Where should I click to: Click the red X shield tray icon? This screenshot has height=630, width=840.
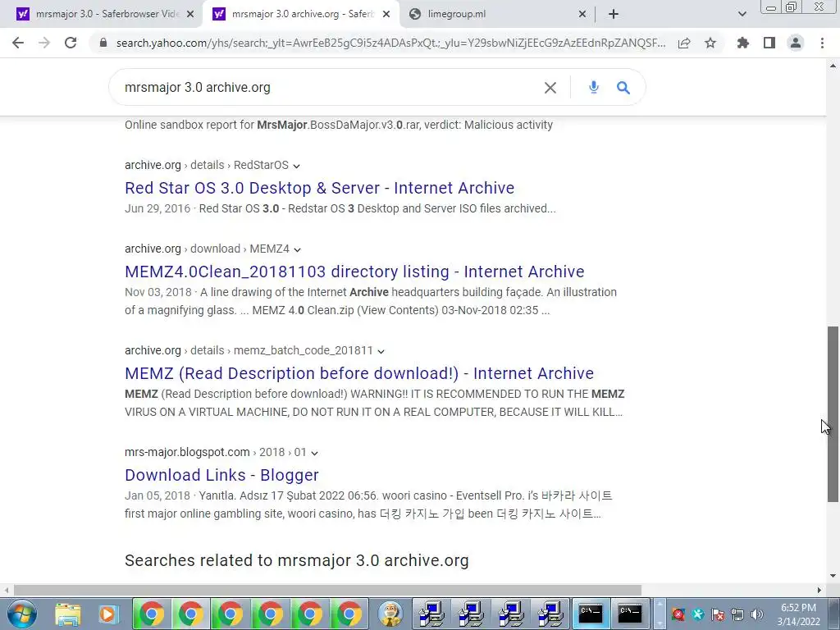678,614
